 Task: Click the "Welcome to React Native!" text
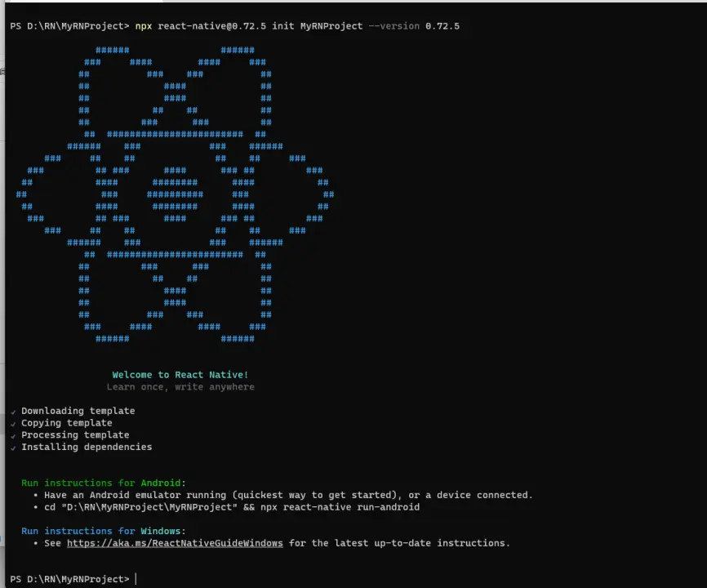[x=180, y=375]
